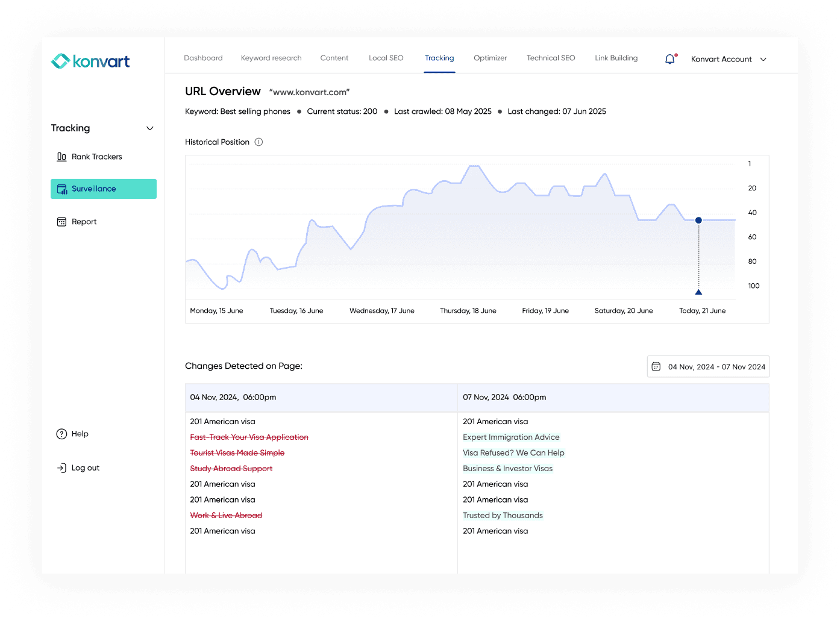Collapse the Tracking sidebar section
840x617 pixels.
[150, 128]
